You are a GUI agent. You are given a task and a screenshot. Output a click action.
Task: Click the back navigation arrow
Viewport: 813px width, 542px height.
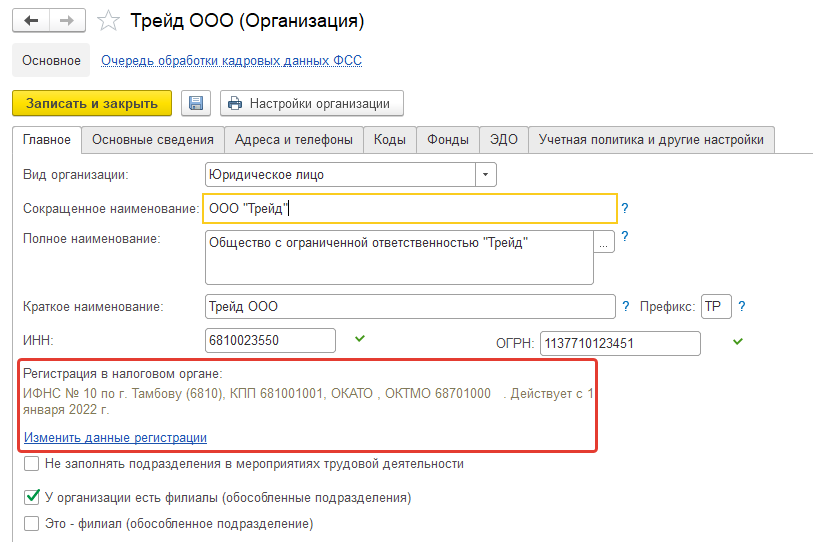point(32,20)
